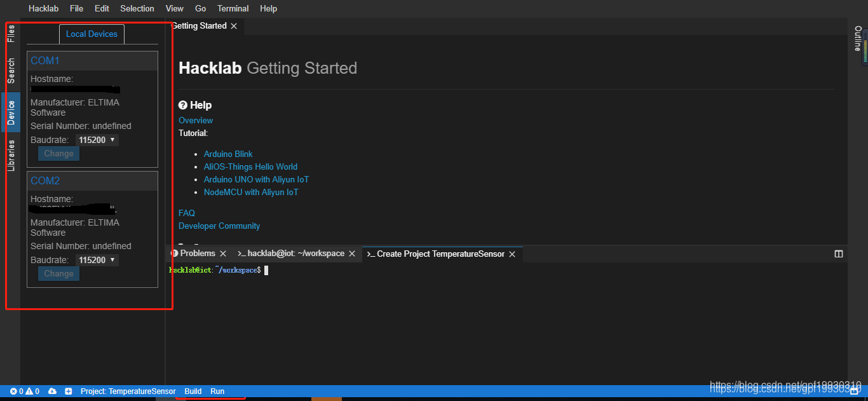Image resolution: width=868 pixels, height=401 pixels.
Task: Open the FAQ link
Action: coord(187,213)
